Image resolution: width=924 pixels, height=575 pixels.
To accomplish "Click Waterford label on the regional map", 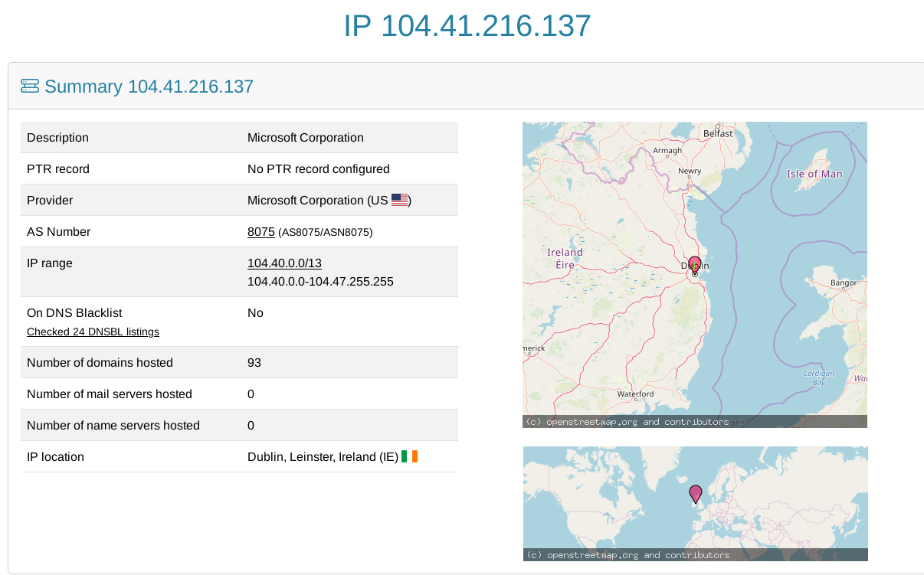I will (635, 394).
